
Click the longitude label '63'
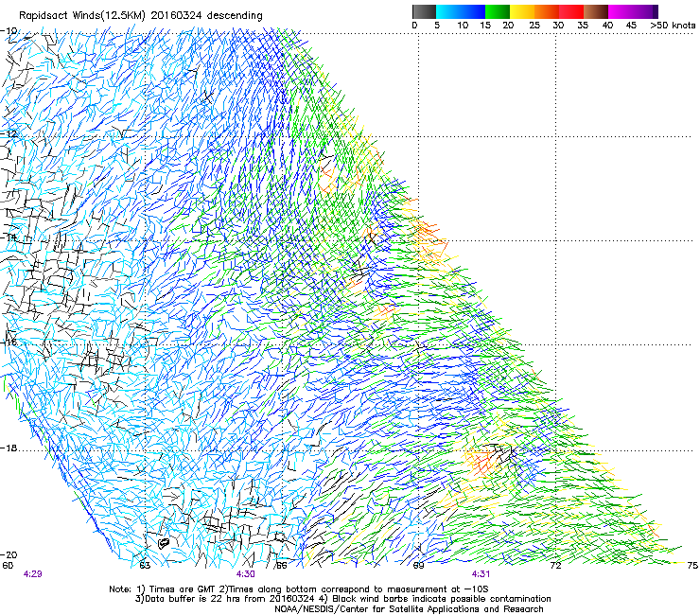pos(145,566)
